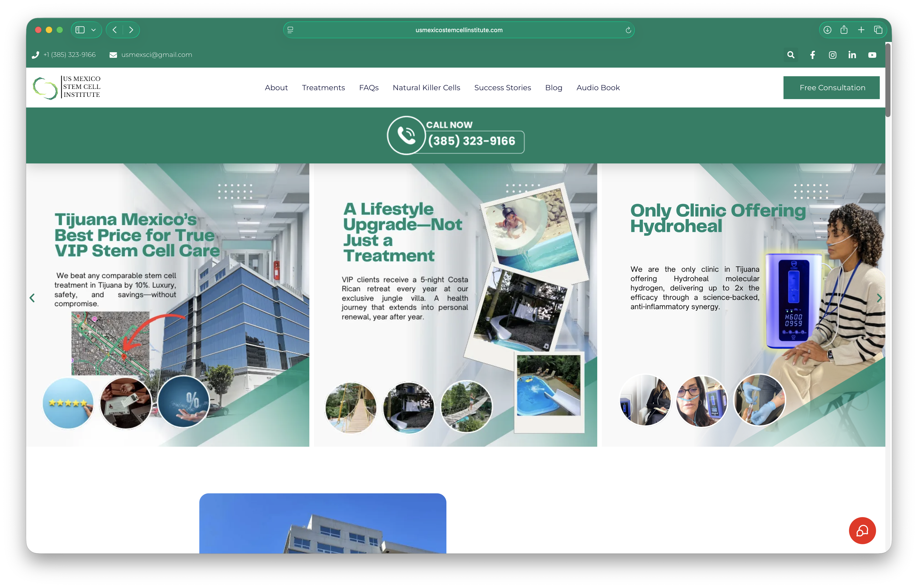Click the calculator and hands circle image
The width and height of the screenshot is (918, 588).
click(126, 403)
